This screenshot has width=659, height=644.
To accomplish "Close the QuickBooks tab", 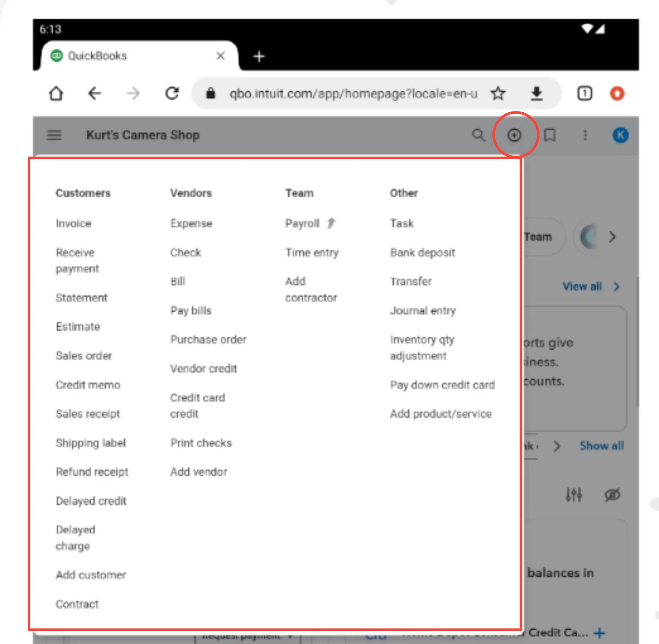I will point(220,56).
